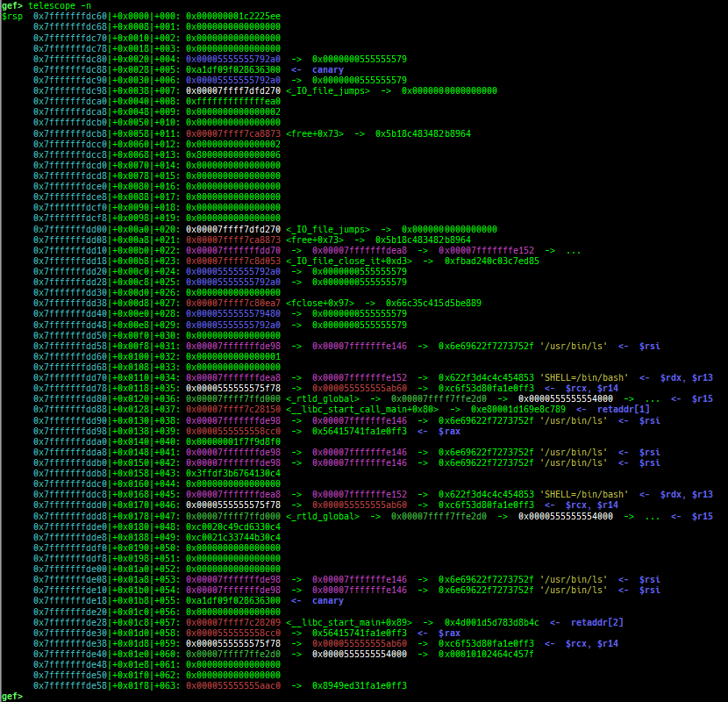Screen dimensions: 728x702
Task: Click <free+0x73> symbol on row +011
Action: coord(315,133)
